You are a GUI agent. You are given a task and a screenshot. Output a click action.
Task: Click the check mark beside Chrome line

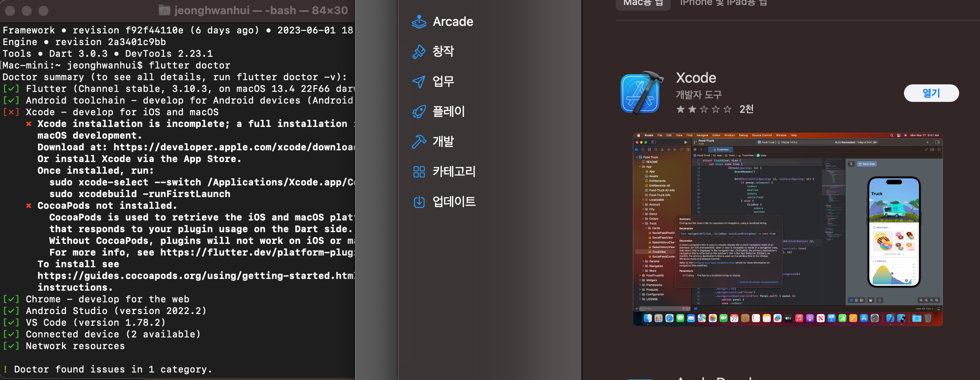pyautogui.click(x=11, y=299)
